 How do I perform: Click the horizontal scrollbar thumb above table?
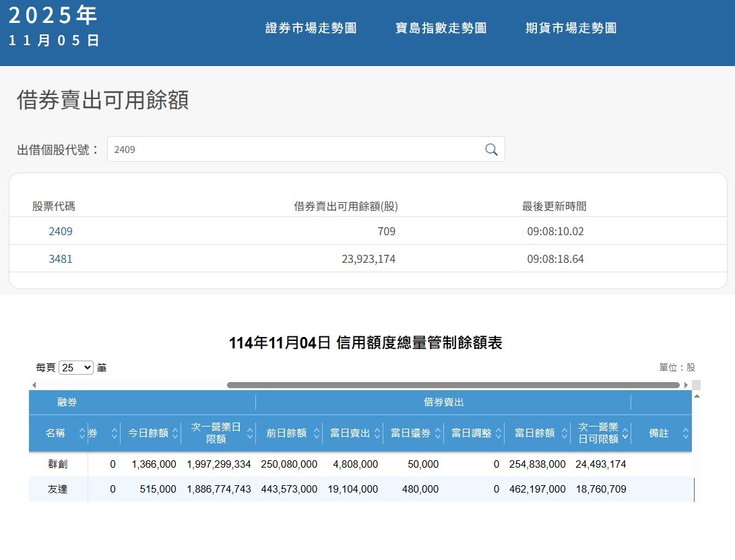click(453, 385)
